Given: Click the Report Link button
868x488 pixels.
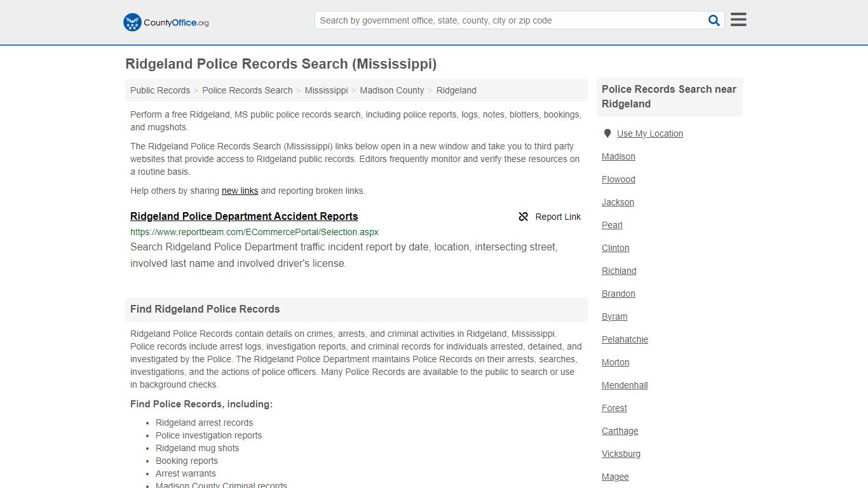Looking at the screenshot, I should click(550, 217).
